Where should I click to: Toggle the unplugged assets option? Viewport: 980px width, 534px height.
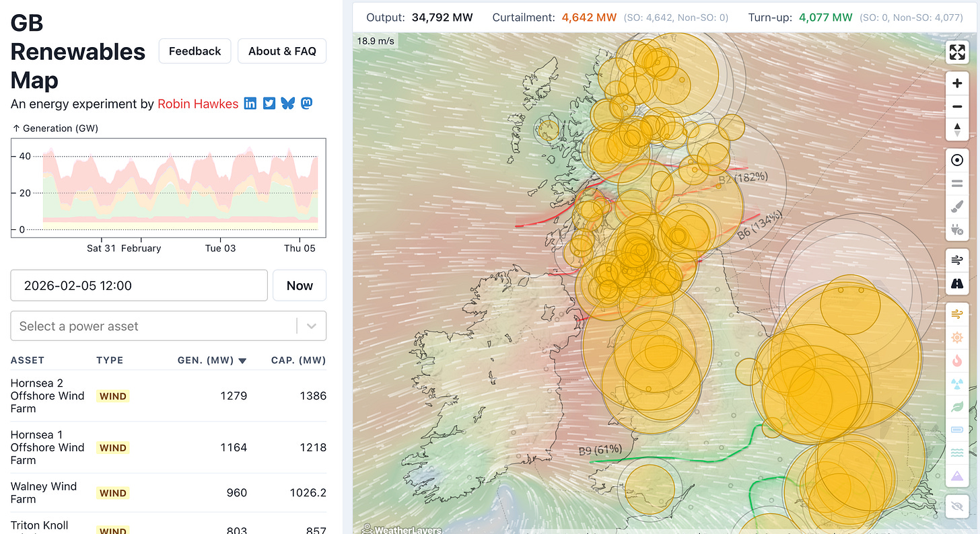[957, 229]
